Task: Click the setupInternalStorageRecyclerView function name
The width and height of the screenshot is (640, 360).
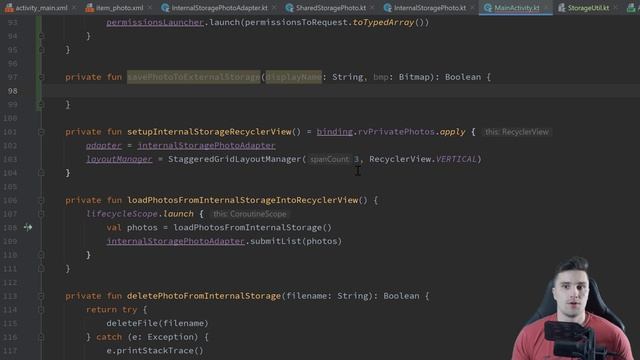Action: click(x=209, y=132)
